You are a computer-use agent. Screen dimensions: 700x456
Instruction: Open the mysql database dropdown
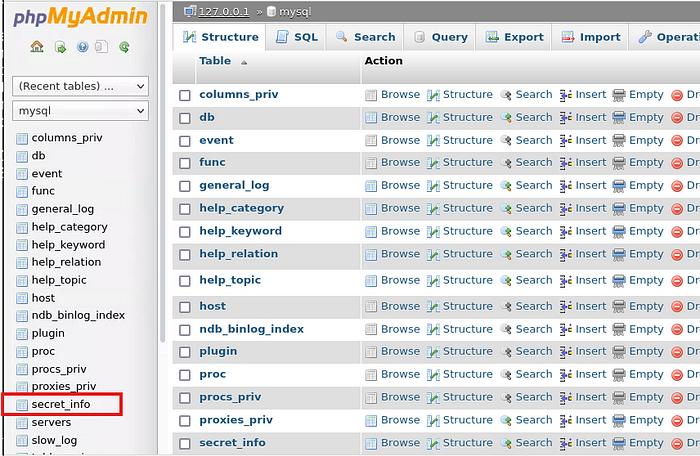80,111
